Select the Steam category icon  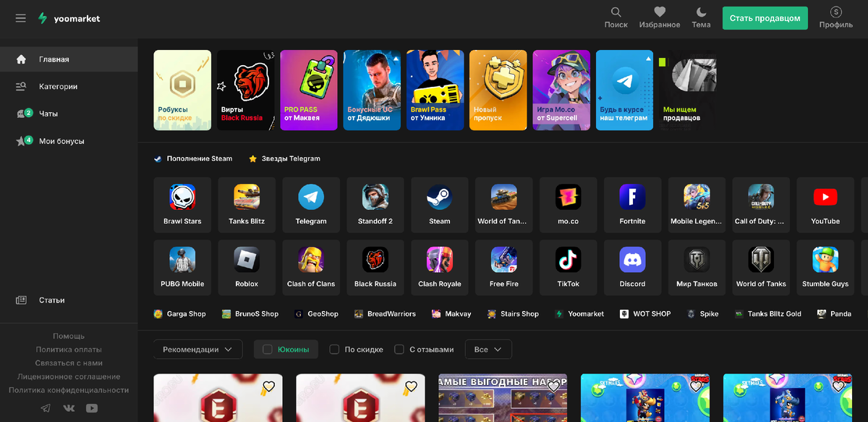[440, 205]
